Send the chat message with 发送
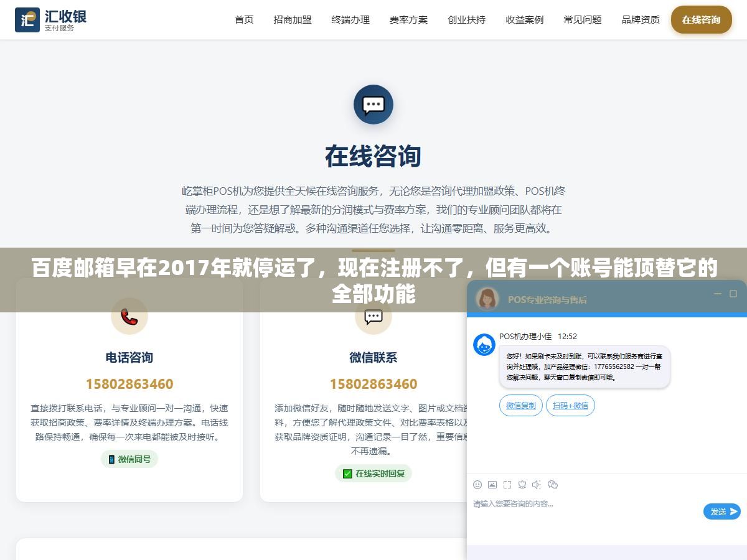Screen dimensions: 747x560 (x=722, y=511)
